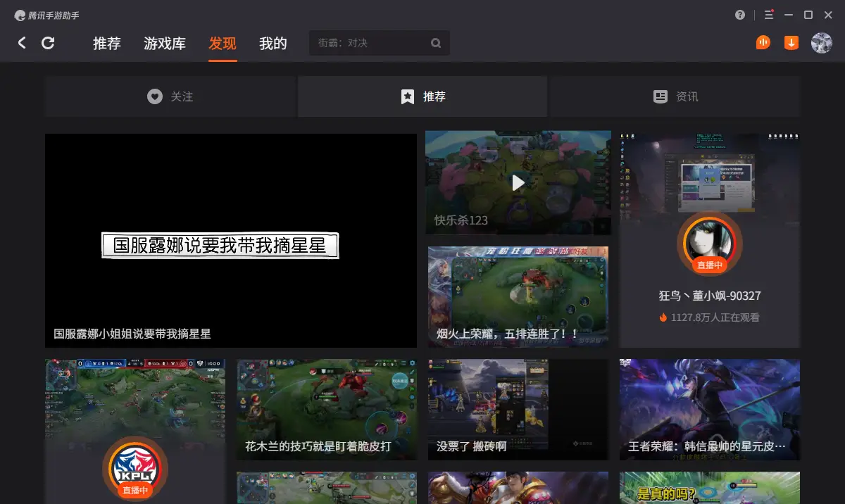Open the KPL live stream card

[135, 431]
